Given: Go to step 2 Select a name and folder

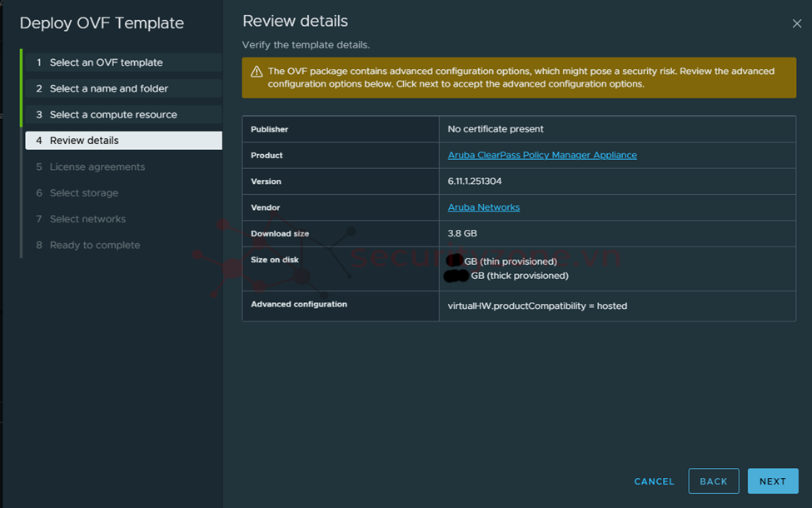Looking at the screenshot, I should click(x=124, y=88).
